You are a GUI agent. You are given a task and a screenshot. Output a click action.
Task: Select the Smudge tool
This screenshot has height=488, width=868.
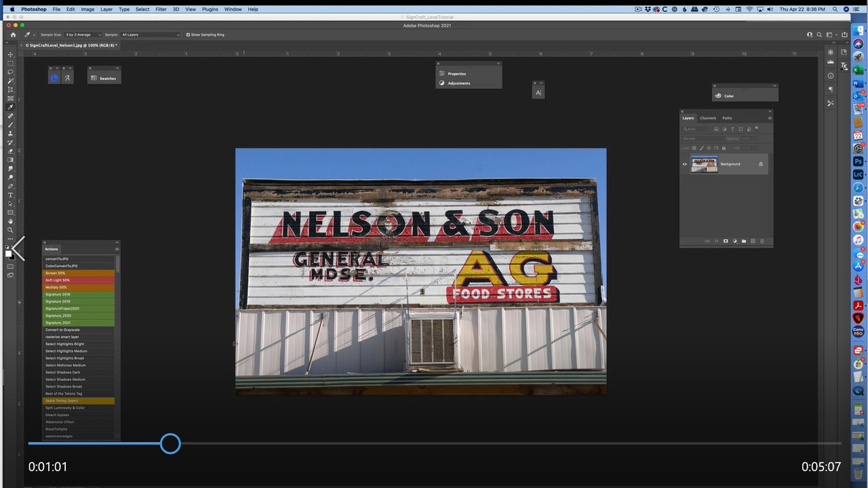9,169
